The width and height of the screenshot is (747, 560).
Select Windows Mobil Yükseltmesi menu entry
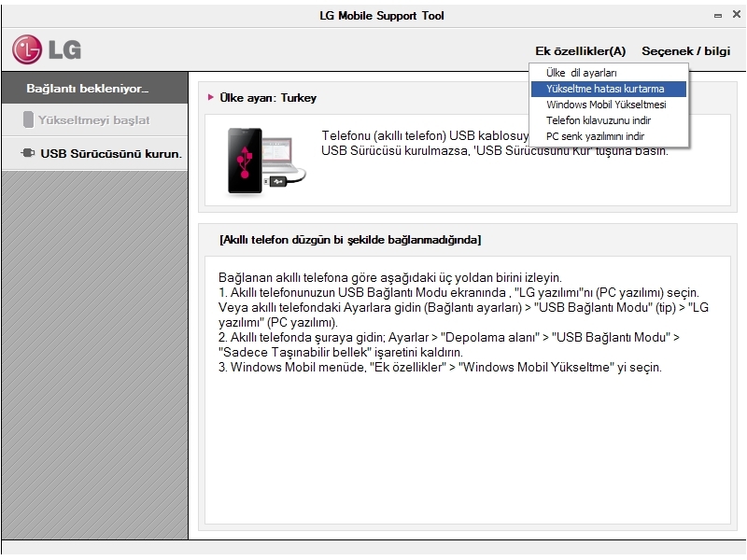pos(609,105)
